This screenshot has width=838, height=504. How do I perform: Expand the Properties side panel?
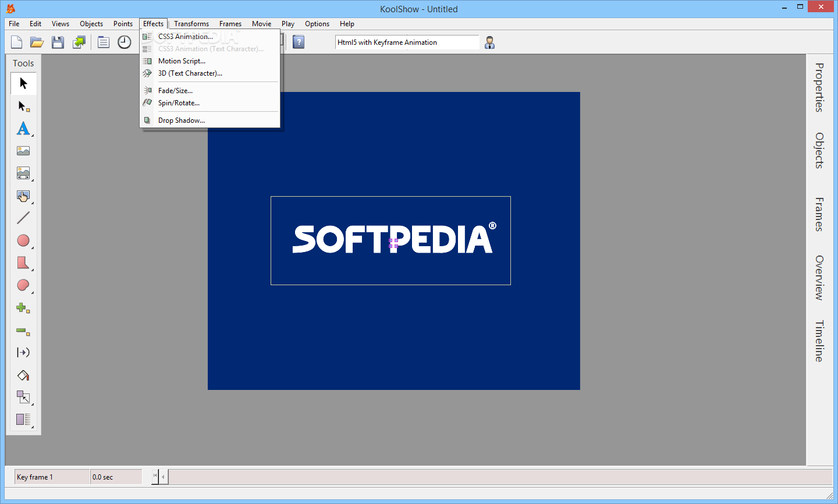[x=819, y=87]
